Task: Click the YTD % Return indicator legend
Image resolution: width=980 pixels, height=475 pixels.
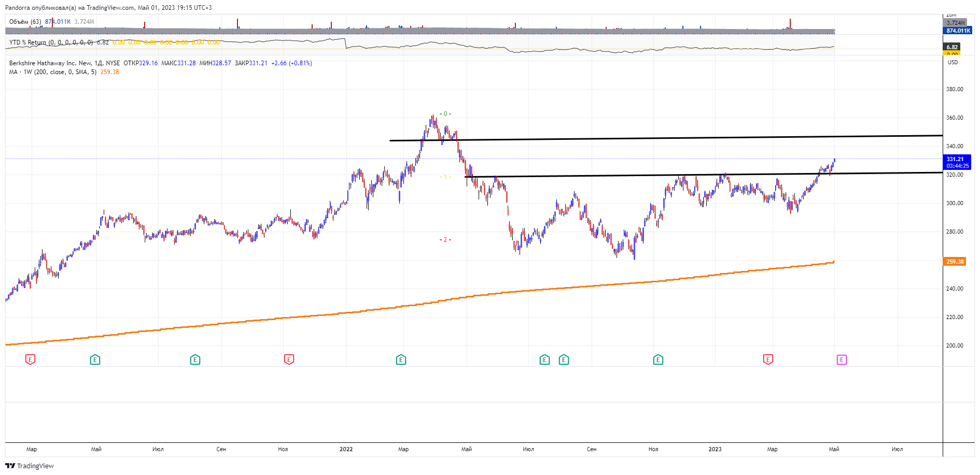Action: coord(51,42)
